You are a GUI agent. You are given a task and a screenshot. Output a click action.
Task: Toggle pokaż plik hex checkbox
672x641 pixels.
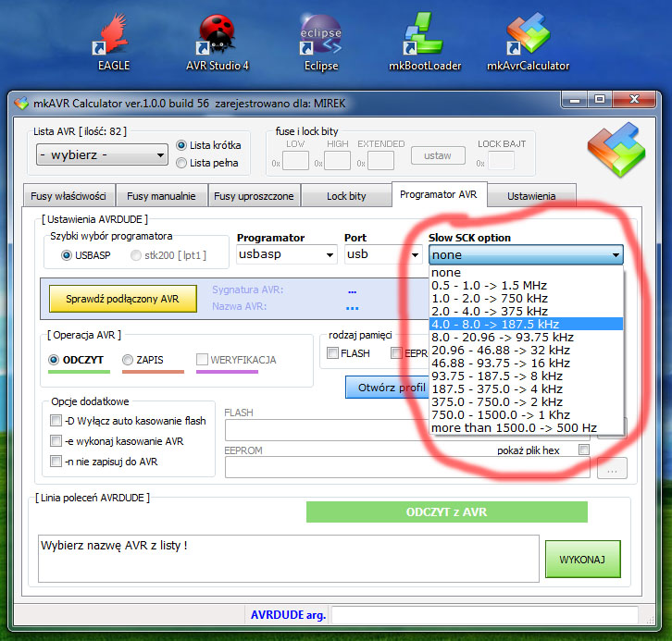tap(584, 450)
